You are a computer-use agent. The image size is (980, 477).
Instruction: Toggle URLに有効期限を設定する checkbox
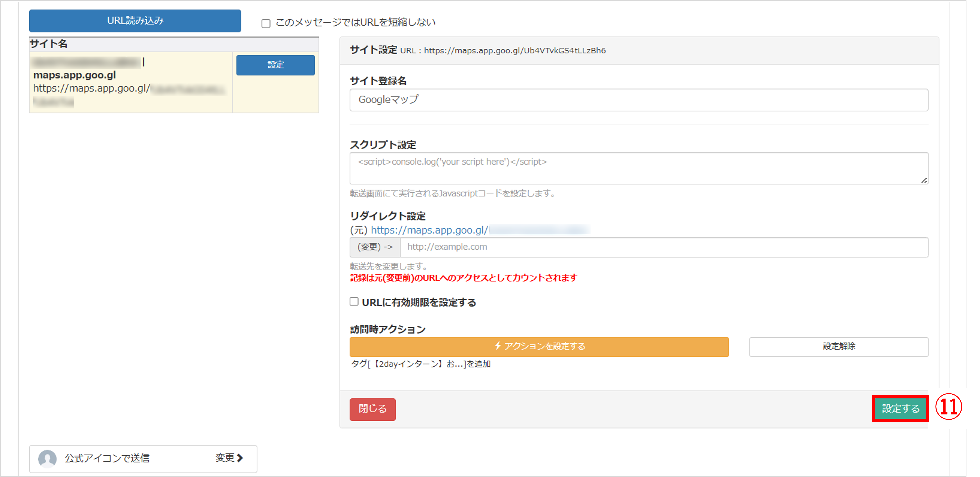[354, 302]
